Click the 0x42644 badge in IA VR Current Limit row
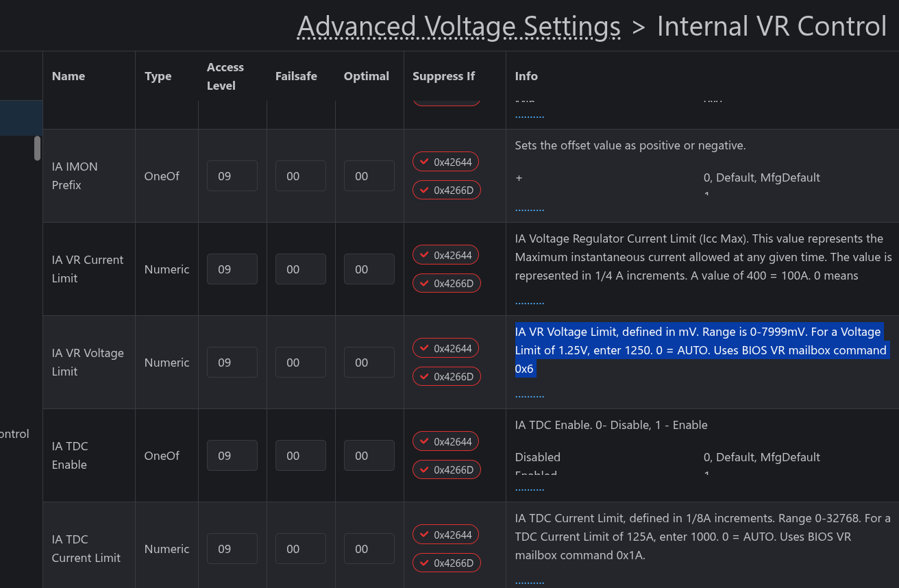The width and height of the screenshot is (899, 588). click(445, 255)
